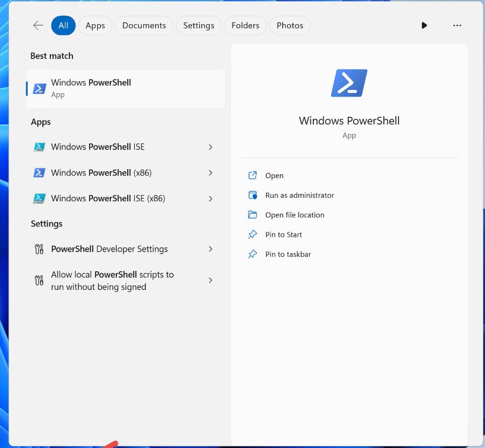Image resolution: width=485 pixels, height=448 pixels.
Task: Pin Windows PowerShell to taskbar
Action: 288,254
